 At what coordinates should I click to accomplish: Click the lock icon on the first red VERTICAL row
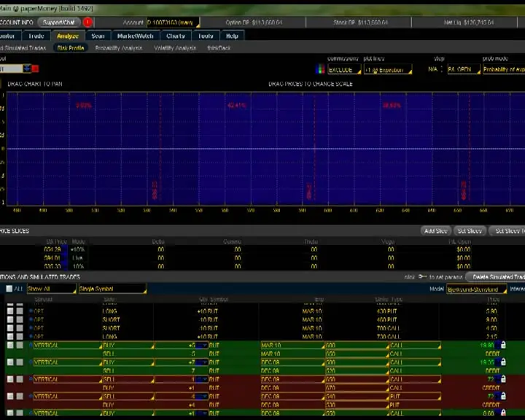click(502, 379)
